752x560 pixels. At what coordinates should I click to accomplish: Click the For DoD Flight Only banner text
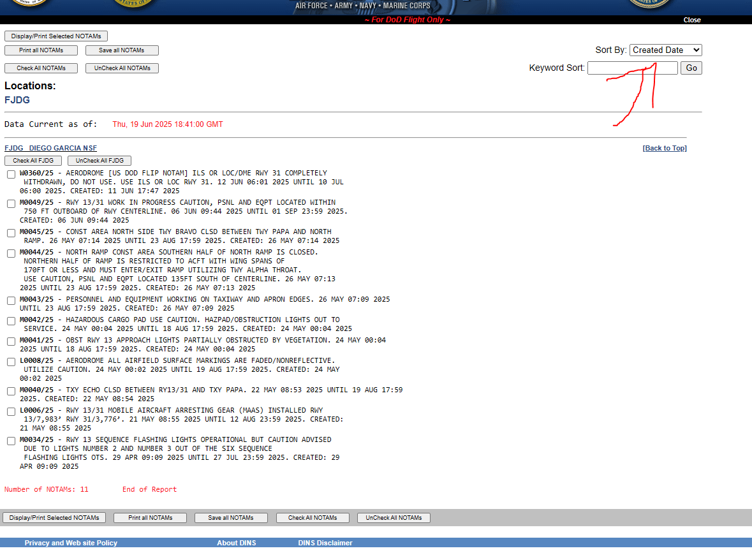pyautogui.click(x=408, y=20)
